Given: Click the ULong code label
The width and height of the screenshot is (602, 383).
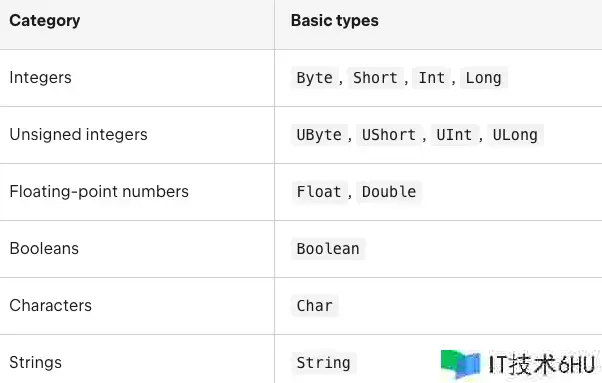Looking at the screenshot, I should [x=515, y=135].
